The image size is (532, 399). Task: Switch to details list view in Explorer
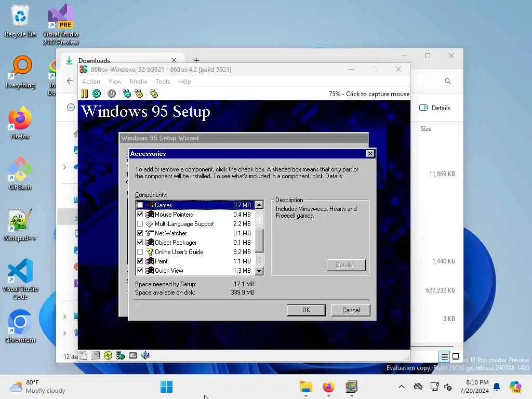pos(444,356)
